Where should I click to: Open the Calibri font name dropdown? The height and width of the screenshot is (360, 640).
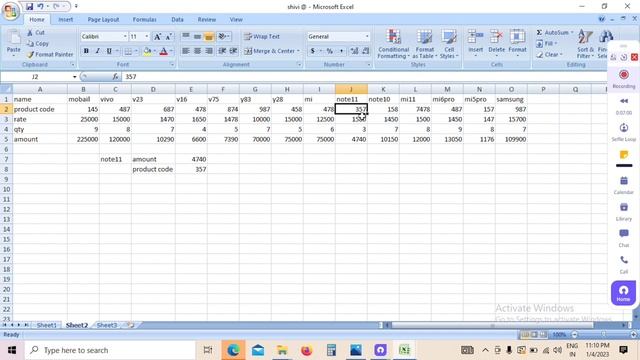coord(125,37)
